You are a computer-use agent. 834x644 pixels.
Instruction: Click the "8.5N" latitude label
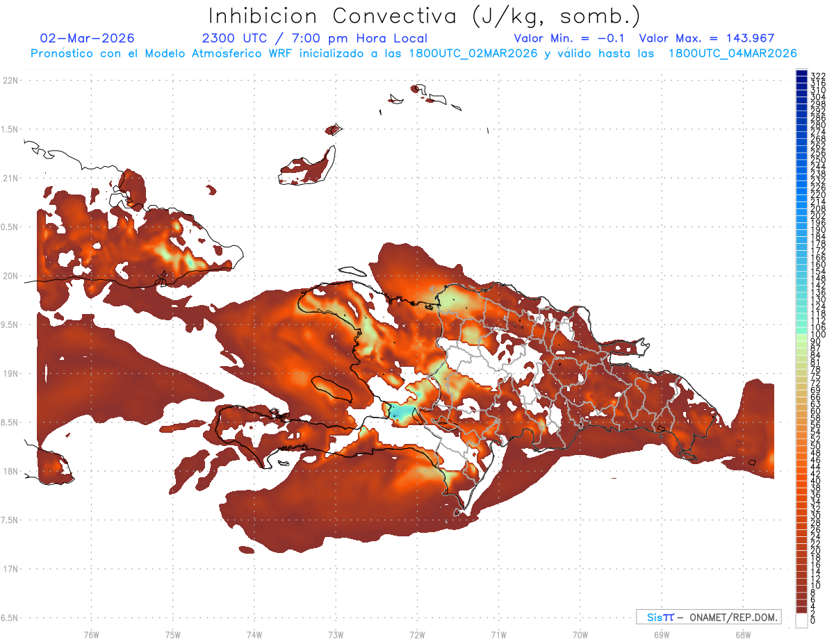coord(10,422)
